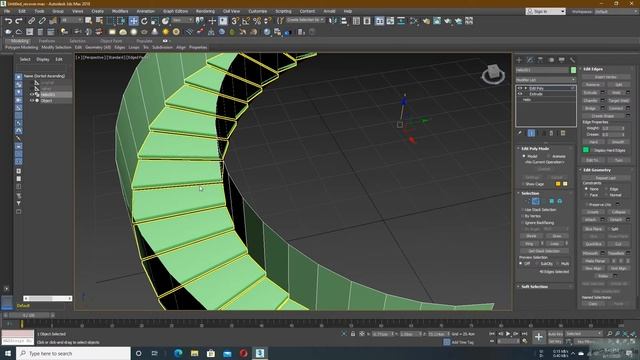
Task: Click first yellow Show Cage color swatch
Action: (558, 184)
